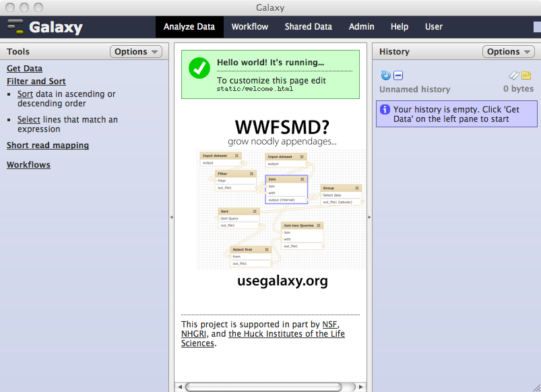Click the WWFSMD? heading
This screenshot has height=392, width=541.
[x=282, y=127]
